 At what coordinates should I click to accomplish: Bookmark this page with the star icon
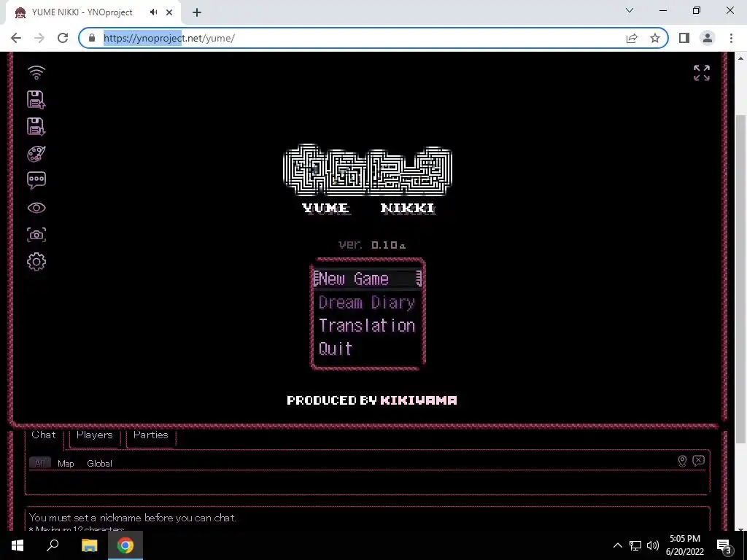[655, 38]
